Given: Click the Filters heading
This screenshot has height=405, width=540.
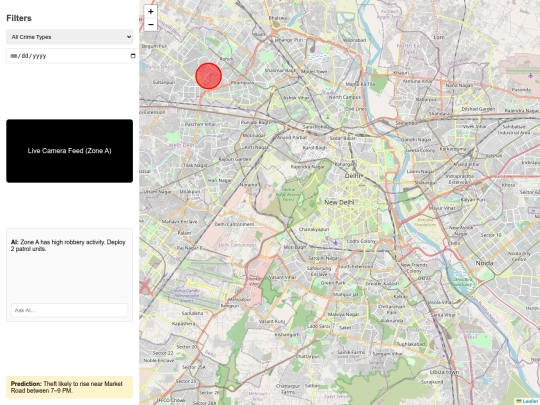Looking at the screenshot, I should [19, 18].
